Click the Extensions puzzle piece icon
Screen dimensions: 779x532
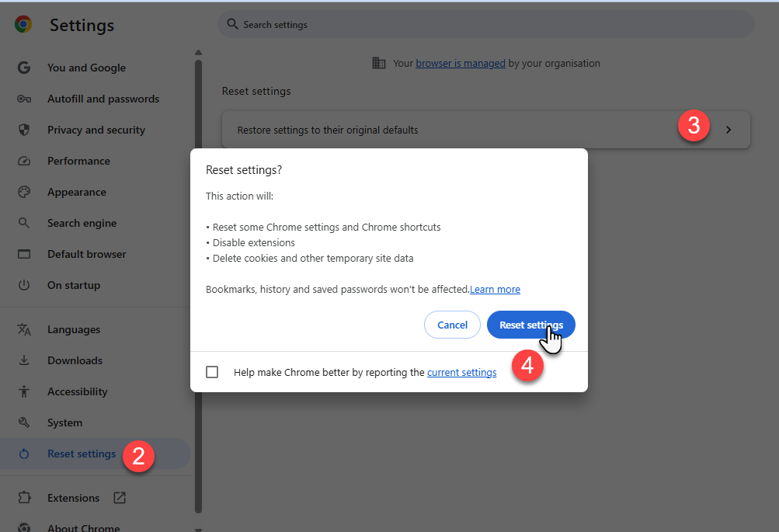coord(24,498)
